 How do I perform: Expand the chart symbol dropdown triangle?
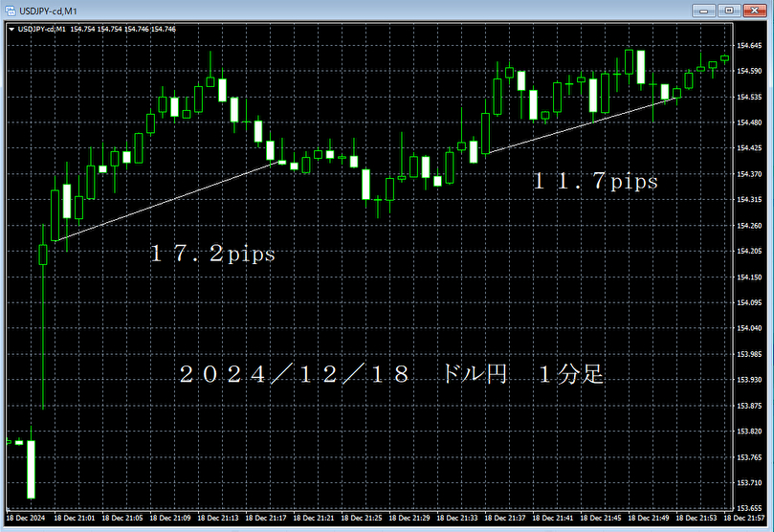11,30
